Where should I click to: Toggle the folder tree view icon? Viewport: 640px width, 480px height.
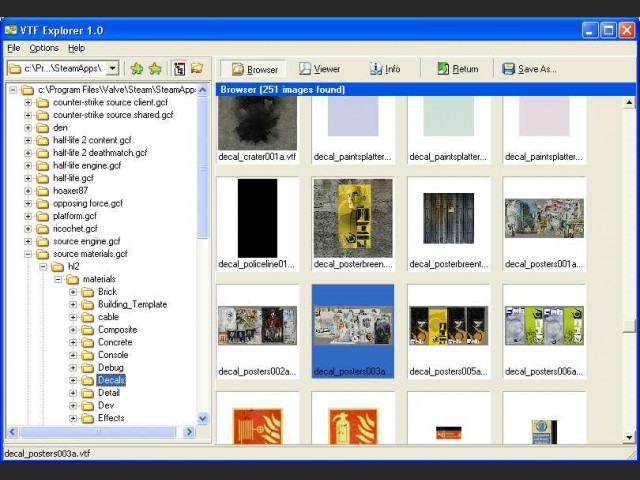[179, 69]
